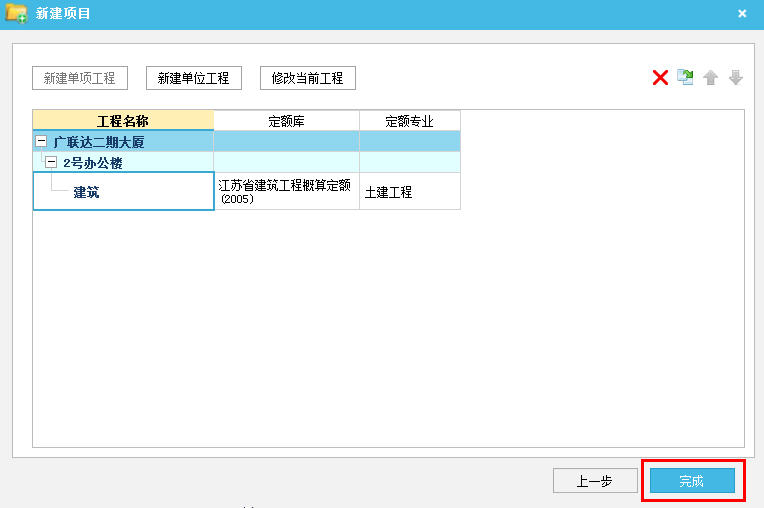
Task: Click the copy/import icon with green arrow
Action: (685, 78)
